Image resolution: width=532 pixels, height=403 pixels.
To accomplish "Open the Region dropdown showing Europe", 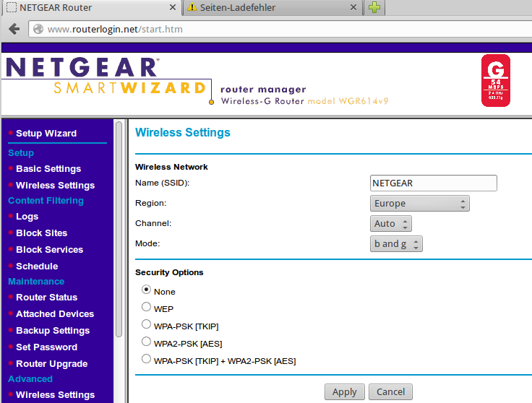I will pos(420,204).
